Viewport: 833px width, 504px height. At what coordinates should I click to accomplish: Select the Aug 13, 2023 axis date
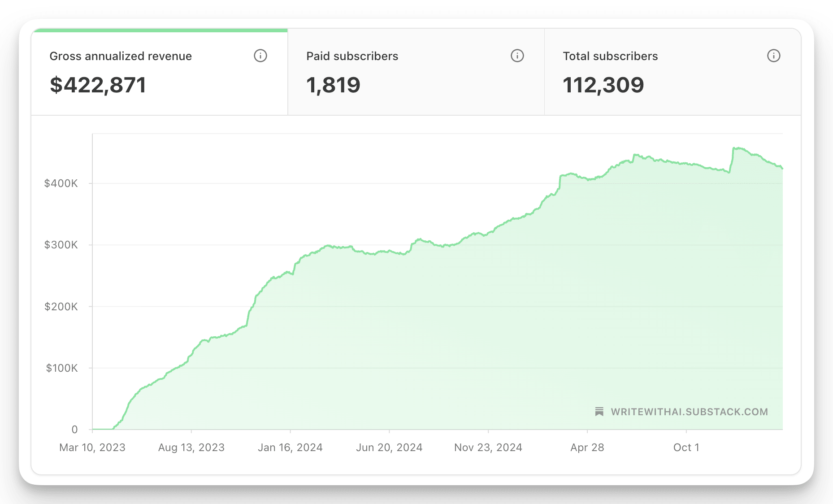[191, 448]
